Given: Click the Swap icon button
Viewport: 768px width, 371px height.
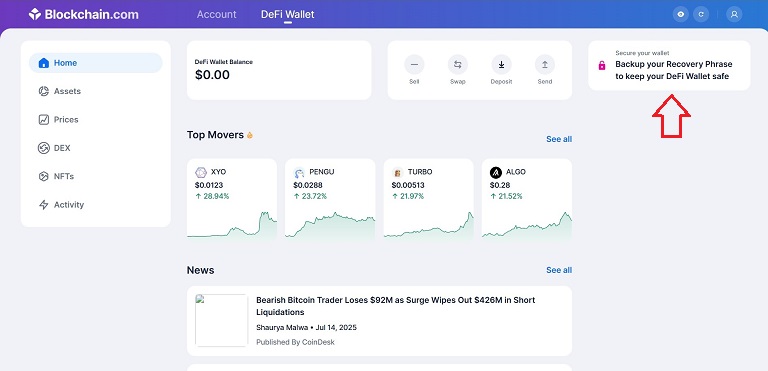Looking at the screenshot, I should [x=457, y=65].
